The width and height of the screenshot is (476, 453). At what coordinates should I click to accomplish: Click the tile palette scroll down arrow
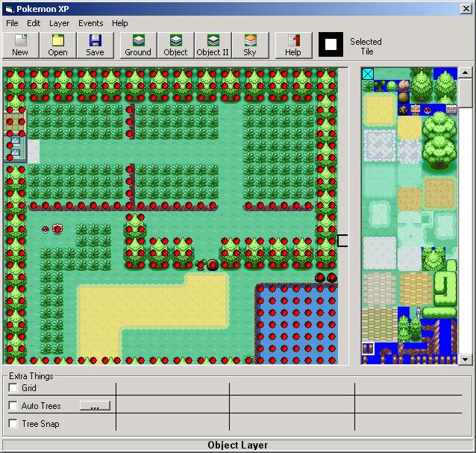pyautogui.click(x=465, y=360)
